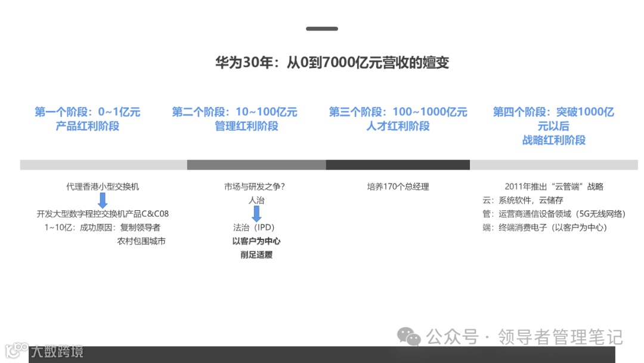Click the bold text 以客户为中心

(256, 241)
